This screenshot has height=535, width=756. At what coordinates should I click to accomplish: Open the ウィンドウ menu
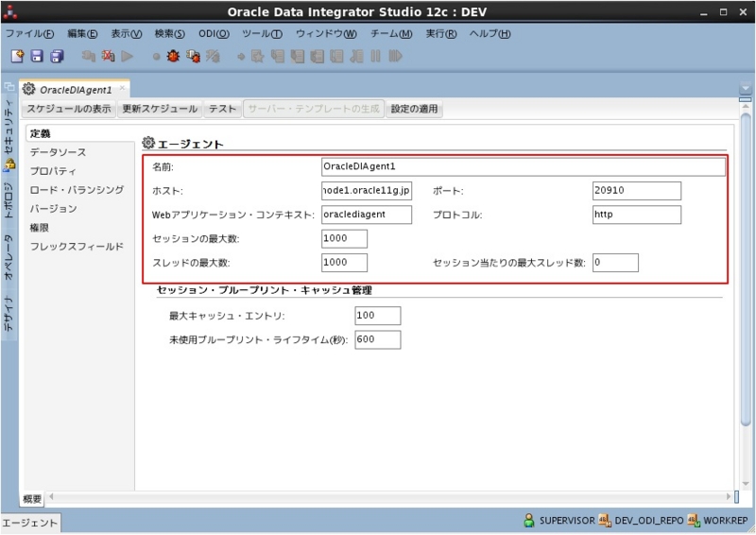326,34
